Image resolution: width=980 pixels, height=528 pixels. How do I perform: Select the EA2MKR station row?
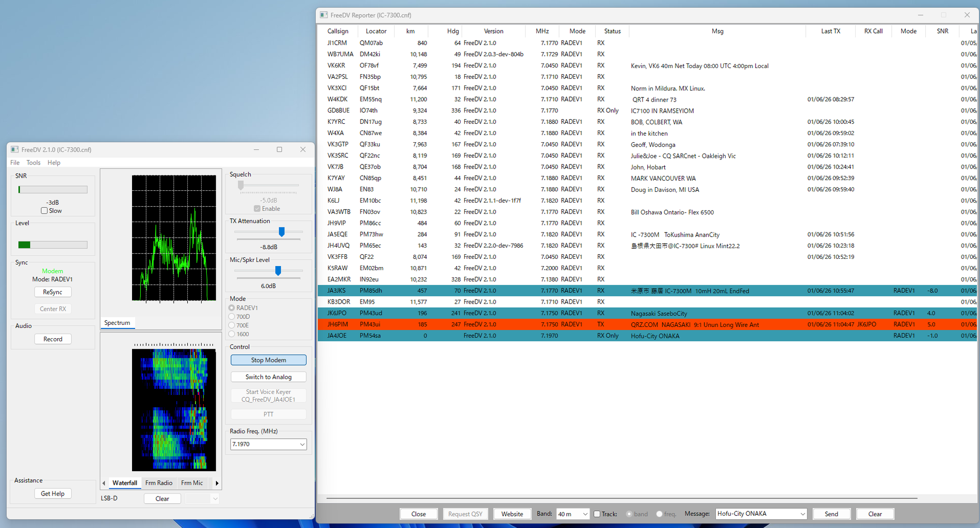pos(647,279)
